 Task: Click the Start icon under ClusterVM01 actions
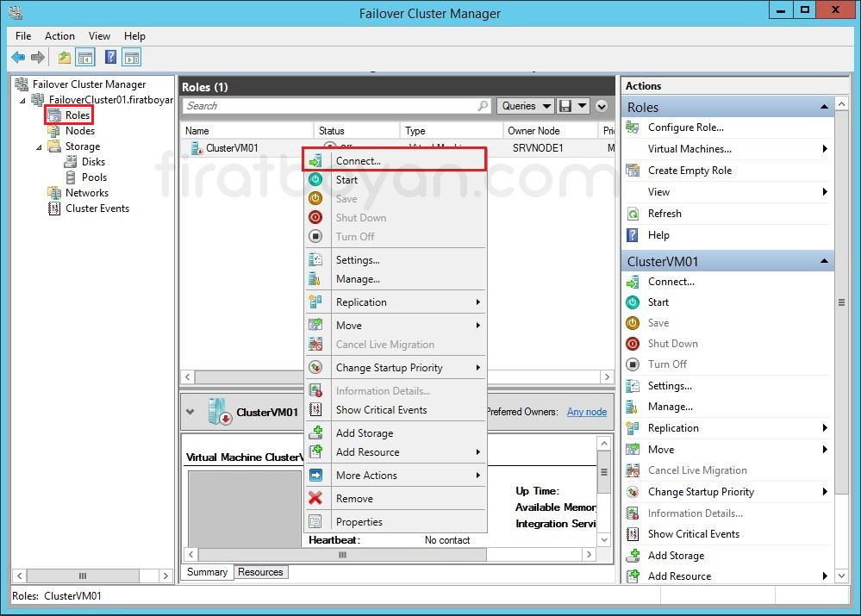(633, 302)
